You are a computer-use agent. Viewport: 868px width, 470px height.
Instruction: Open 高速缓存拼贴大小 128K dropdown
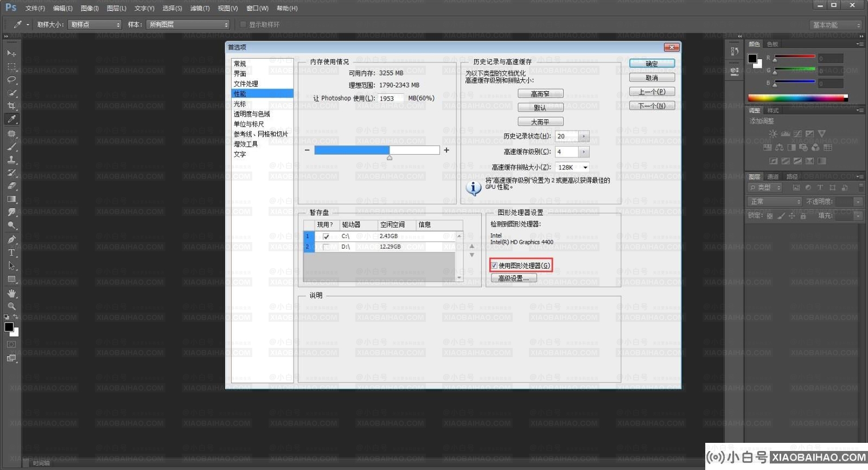(x=572, y=168)
